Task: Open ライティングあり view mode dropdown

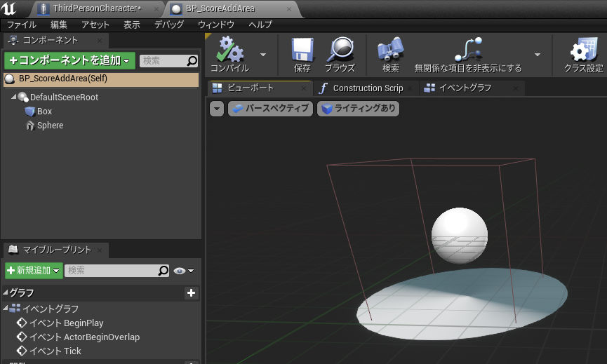Action: 358,109
